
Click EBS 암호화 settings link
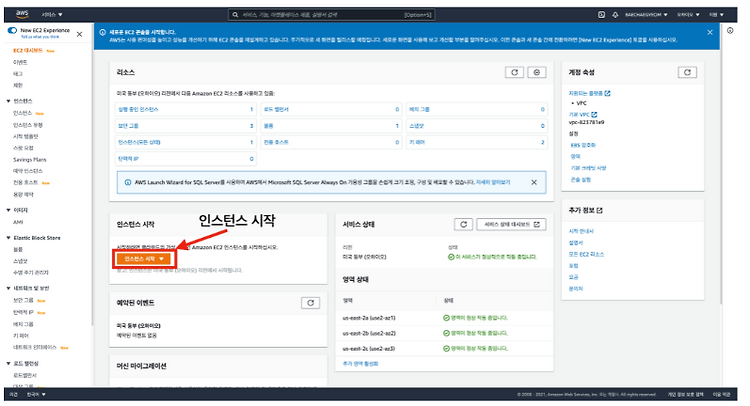[583, 145]
